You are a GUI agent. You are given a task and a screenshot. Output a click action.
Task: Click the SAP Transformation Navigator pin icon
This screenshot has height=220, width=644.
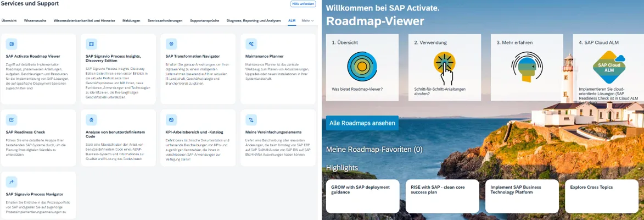171,43
